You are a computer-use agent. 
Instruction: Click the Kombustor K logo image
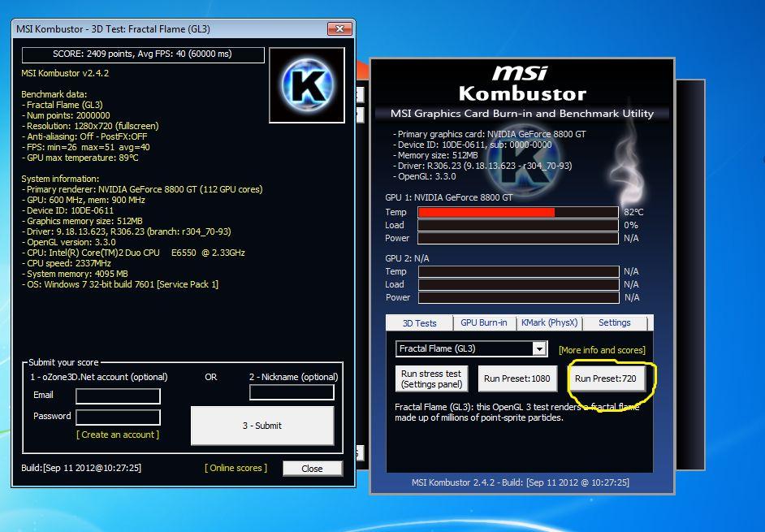click(x=307, y=85)
